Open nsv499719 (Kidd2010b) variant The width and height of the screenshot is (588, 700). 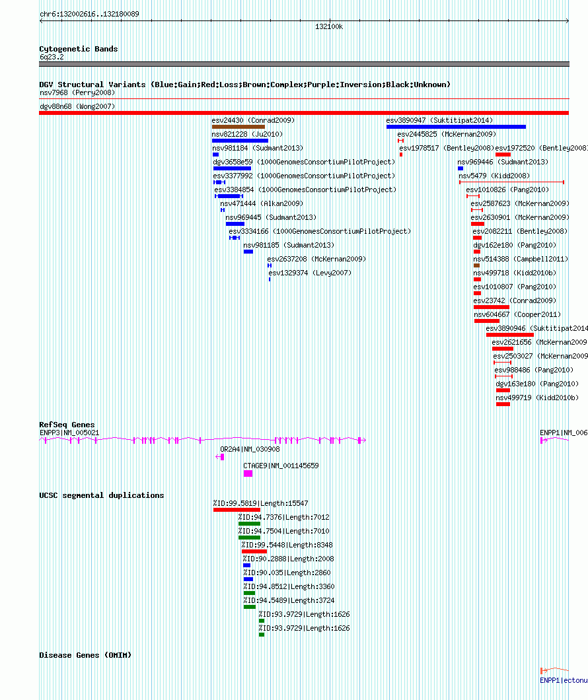537,398
